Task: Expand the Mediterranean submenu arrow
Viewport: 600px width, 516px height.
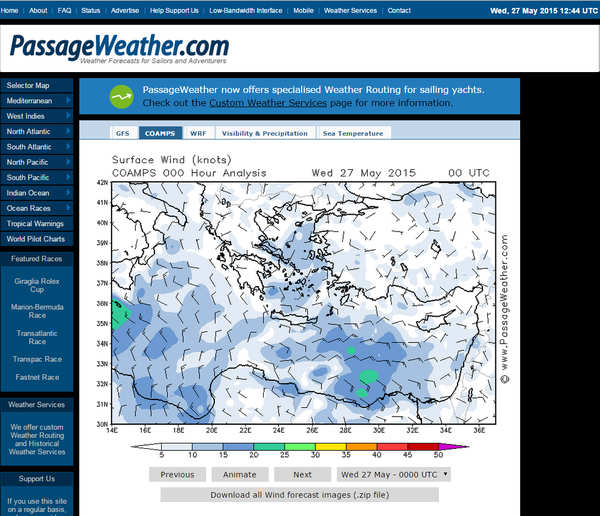Action: coord(68,100)
